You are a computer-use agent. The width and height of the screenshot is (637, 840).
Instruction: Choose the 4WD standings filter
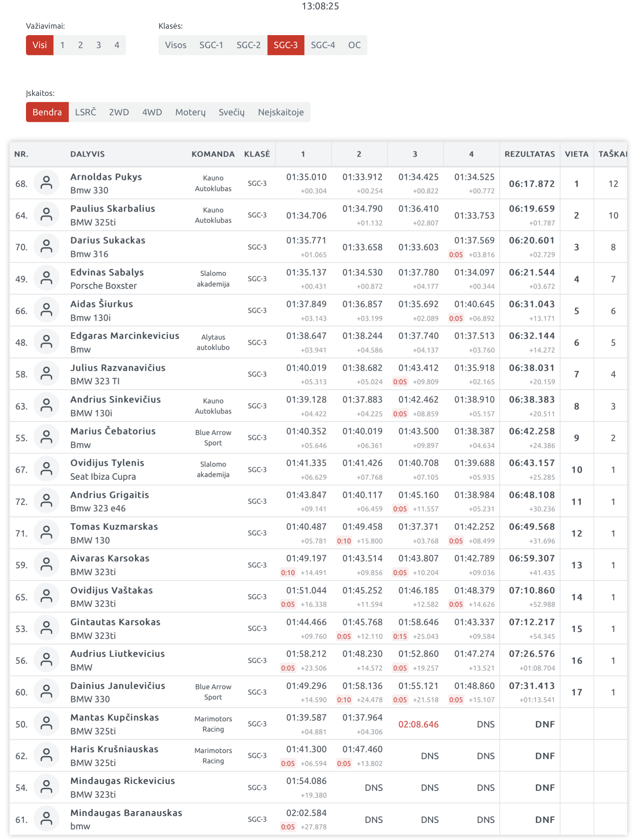pos(152,112)
